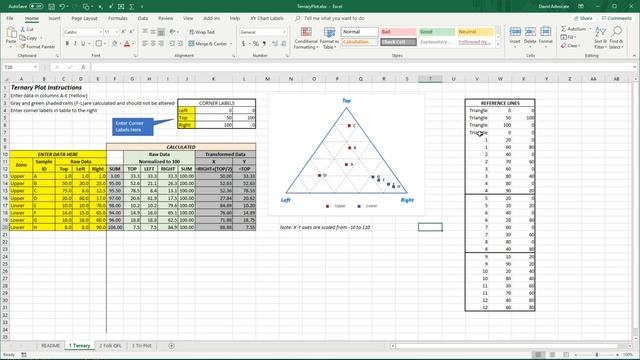640x360 pixels.
Task: Align cell text to the right
Action: point(161,44)
